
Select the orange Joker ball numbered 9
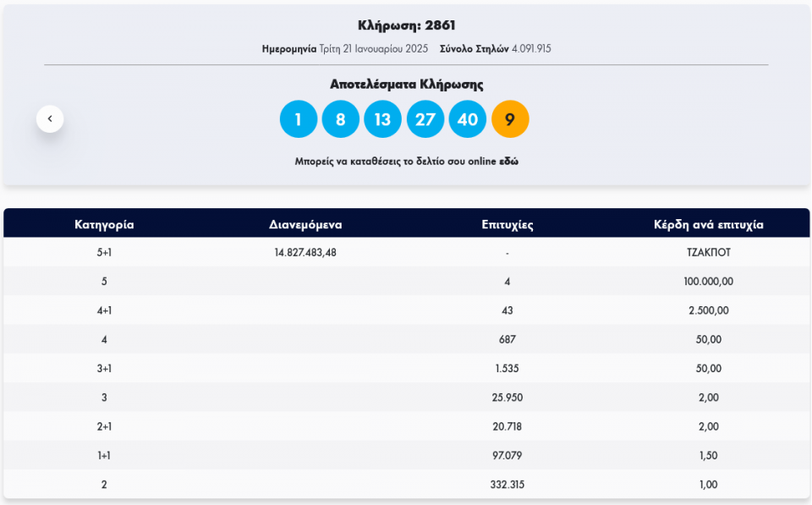(x=510, y=119)
